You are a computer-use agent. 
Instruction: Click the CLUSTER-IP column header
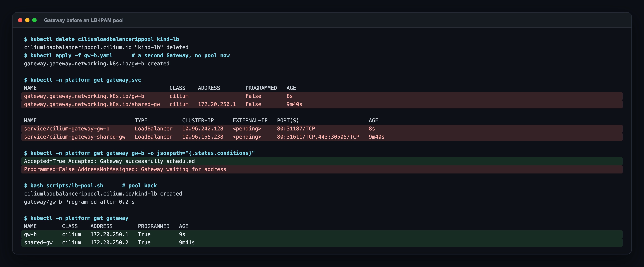pos(198,120)
